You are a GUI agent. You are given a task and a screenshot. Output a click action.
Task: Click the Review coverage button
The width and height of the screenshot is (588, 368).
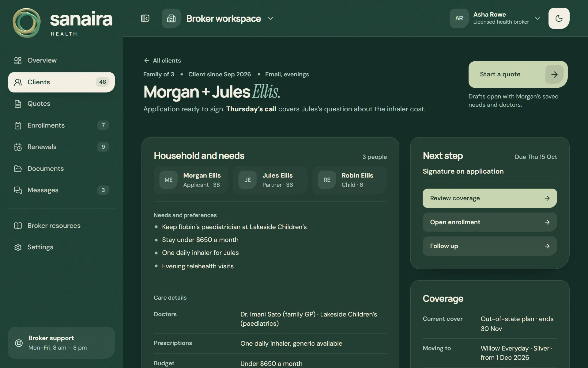pos(490,198)
